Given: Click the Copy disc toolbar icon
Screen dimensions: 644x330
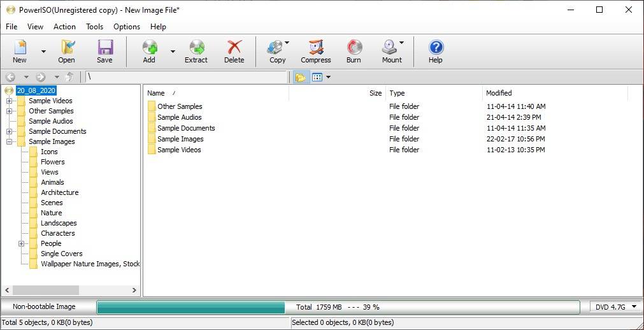Looking at the screenshot, I should coord(275,47).
